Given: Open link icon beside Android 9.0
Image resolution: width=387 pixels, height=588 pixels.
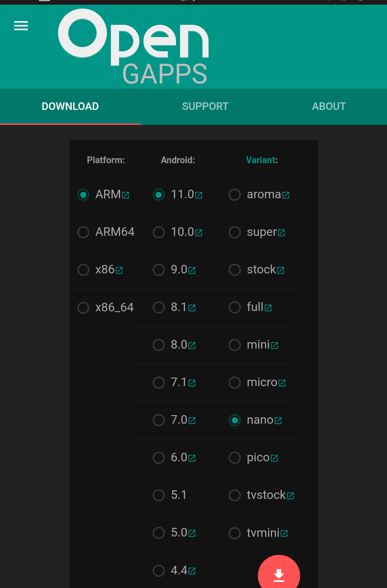Looking at the screenshot, I should pyautogui.click(x=192, y=271).
